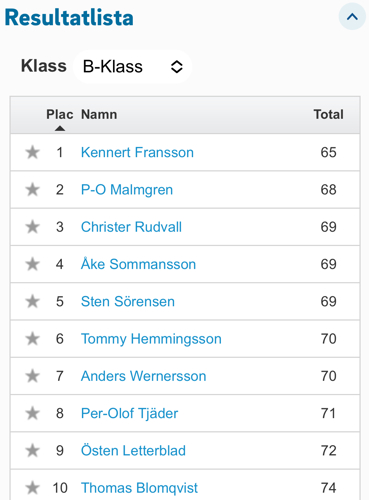Select star icon for Per-Olof Tjäder
The image size is (369, 500).
(x=33, y=413)
